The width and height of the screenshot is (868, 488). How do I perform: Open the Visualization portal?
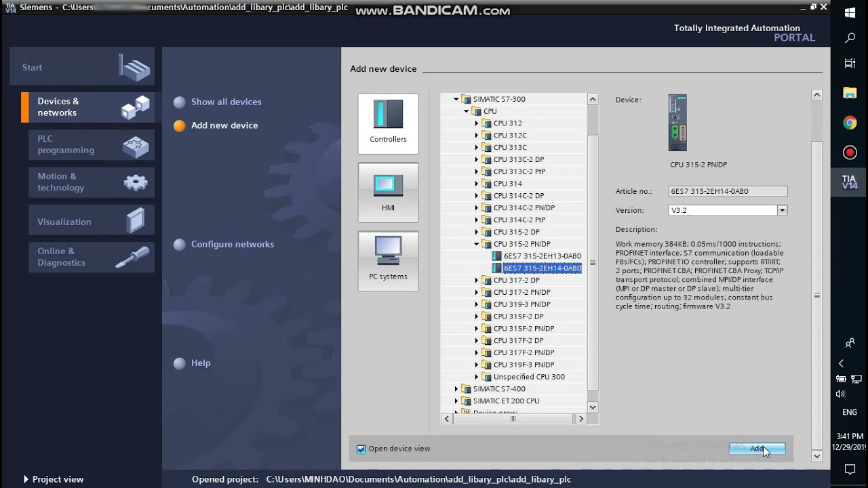pyautogui.click(x=92, y=221)
